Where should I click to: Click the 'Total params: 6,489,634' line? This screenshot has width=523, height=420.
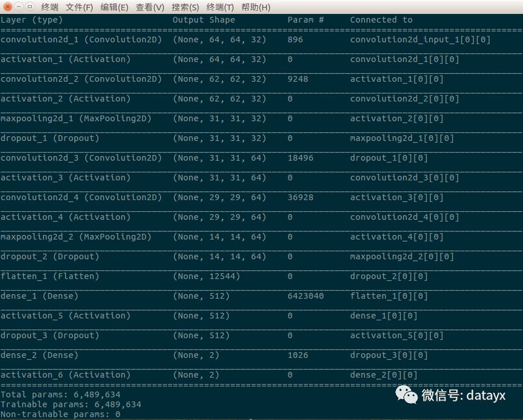(60, 394)
